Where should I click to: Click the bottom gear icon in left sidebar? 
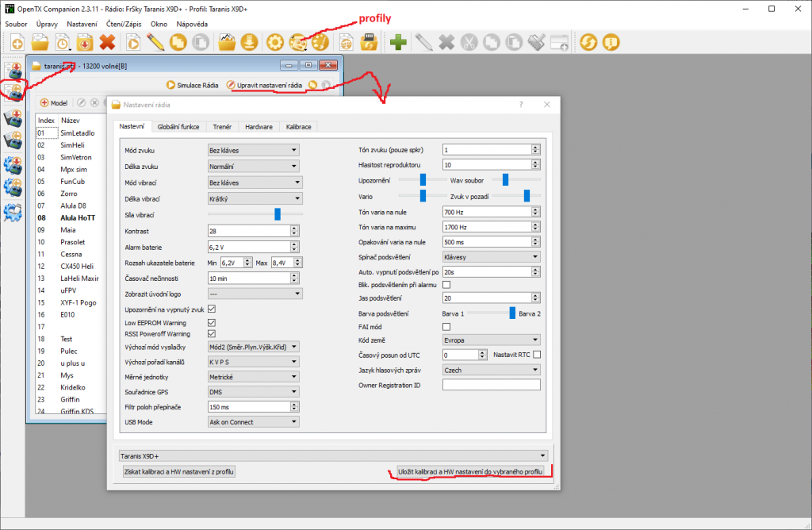click(13, 212)
